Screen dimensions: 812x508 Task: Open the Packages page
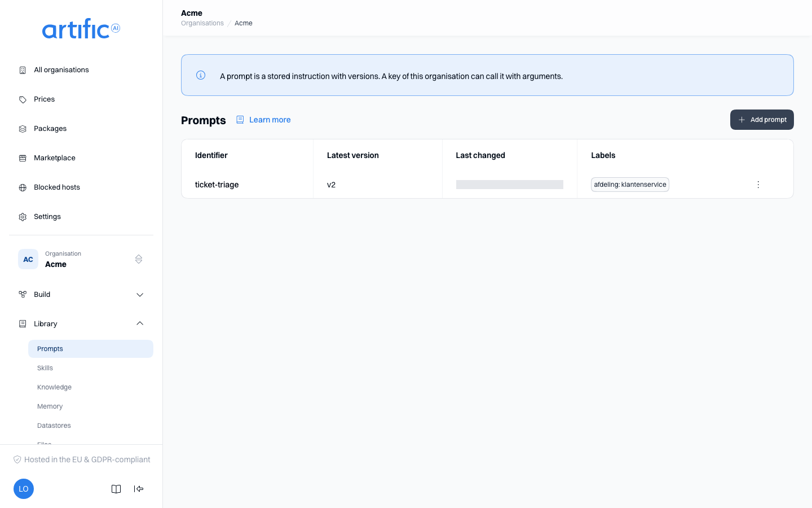[x=81, y=129]
